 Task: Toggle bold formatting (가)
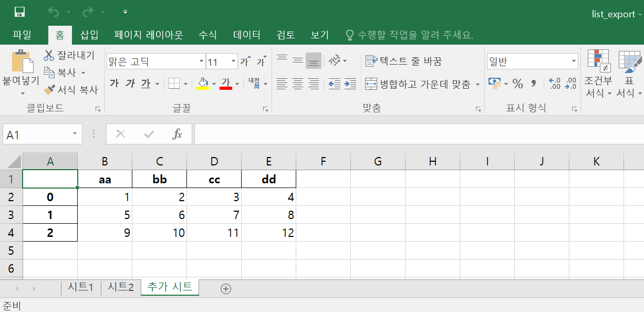coord(114,84)
